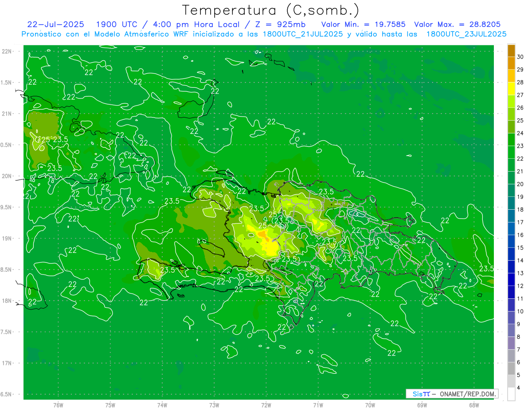Click the '76W' longitude axis label

58,405
